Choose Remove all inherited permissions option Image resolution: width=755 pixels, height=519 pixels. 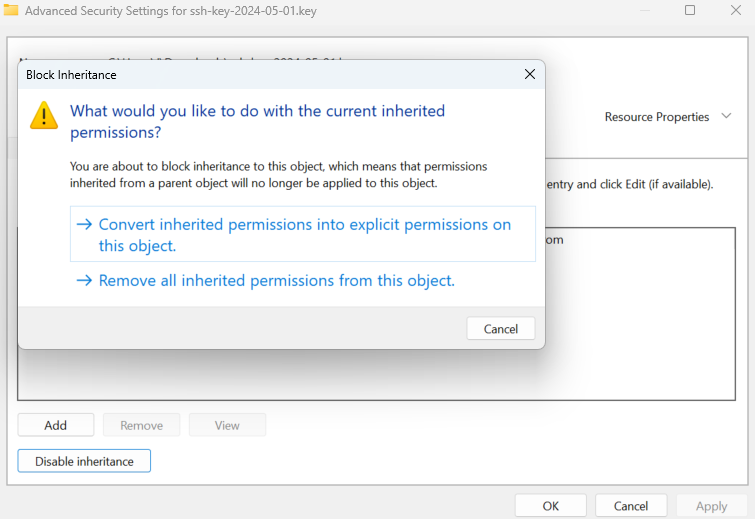[x=266, y=280]
